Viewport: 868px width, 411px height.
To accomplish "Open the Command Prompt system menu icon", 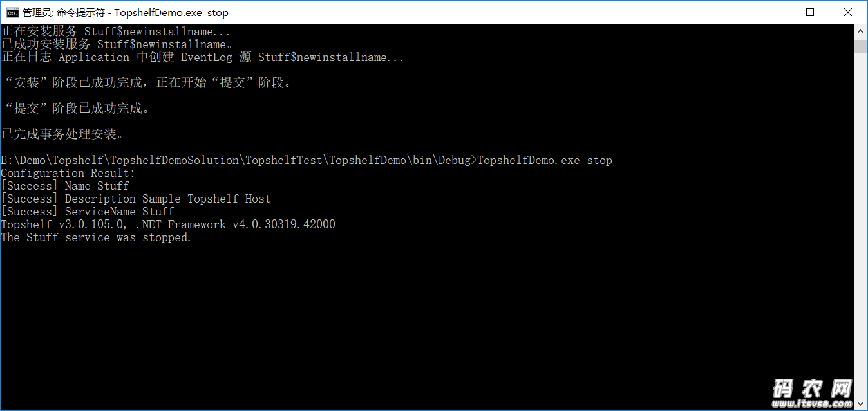I will click(12, 12).
